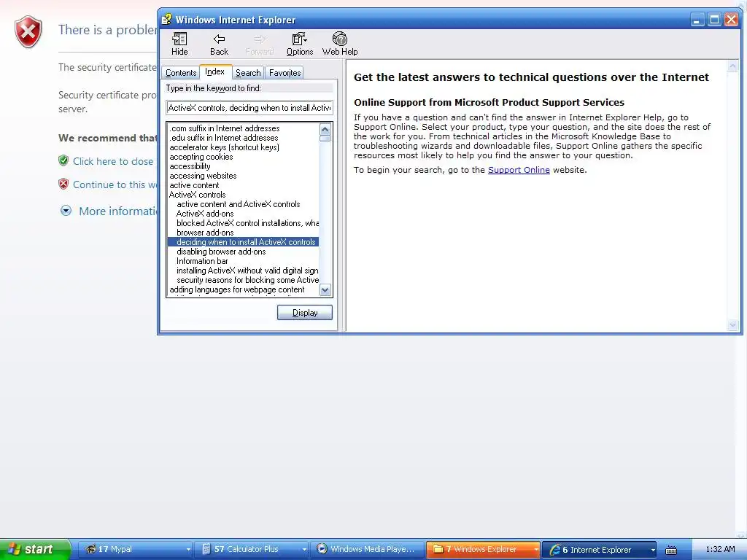Viewport: 747px width, 560px height.
Task: Open Windows Explorer taskbar group
Action: (483, 549)
